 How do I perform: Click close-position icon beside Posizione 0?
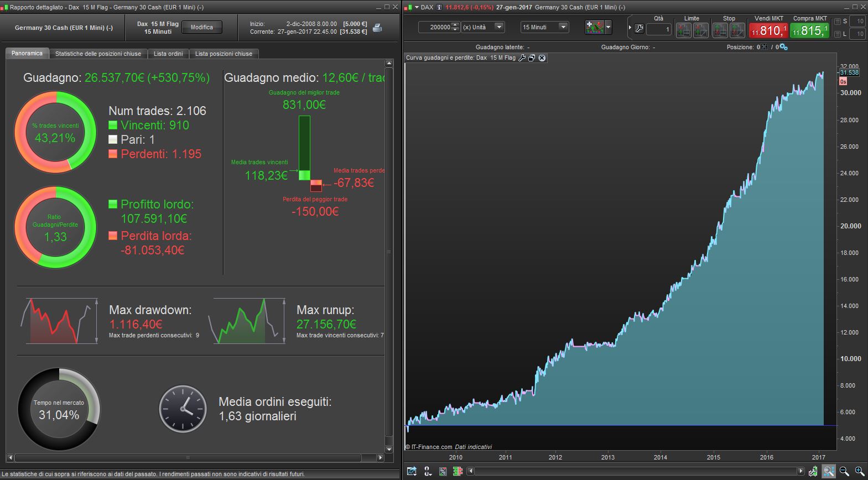(x=765, y=47)
